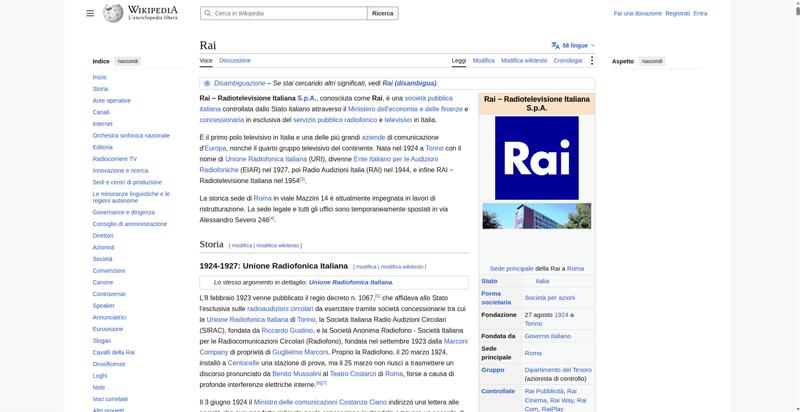Focus the Cerca in Wikipedia search field
The image size is (800, 412).
click(x=284, y=13)
